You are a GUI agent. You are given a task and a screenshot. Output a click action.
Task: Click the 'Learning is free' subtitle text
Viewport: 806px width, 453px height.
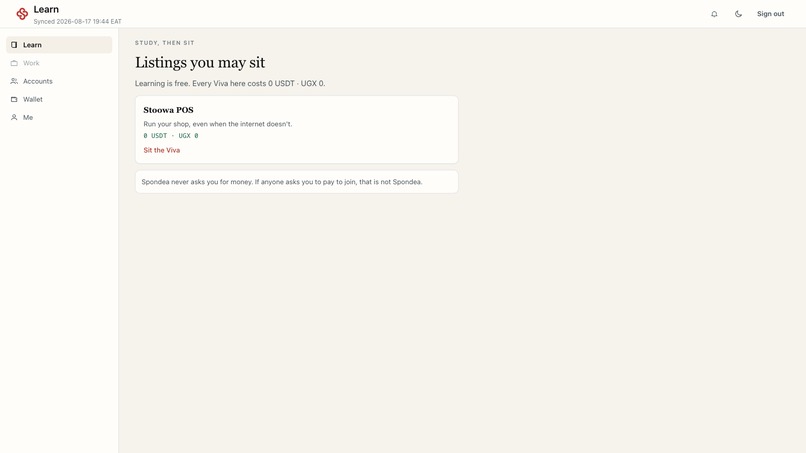click(230, 83)
